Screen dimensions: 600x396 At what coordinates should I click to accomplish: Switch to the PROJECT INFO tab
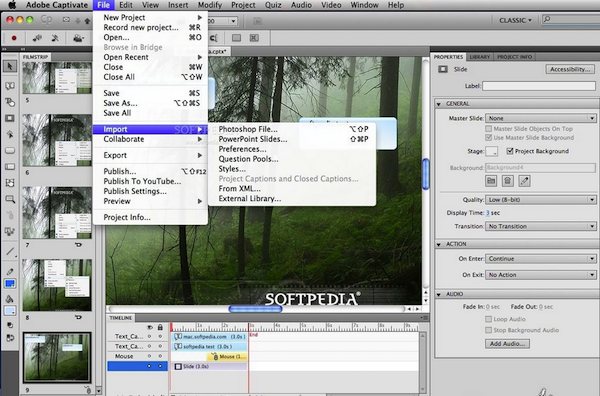click(x=514, y=57)
